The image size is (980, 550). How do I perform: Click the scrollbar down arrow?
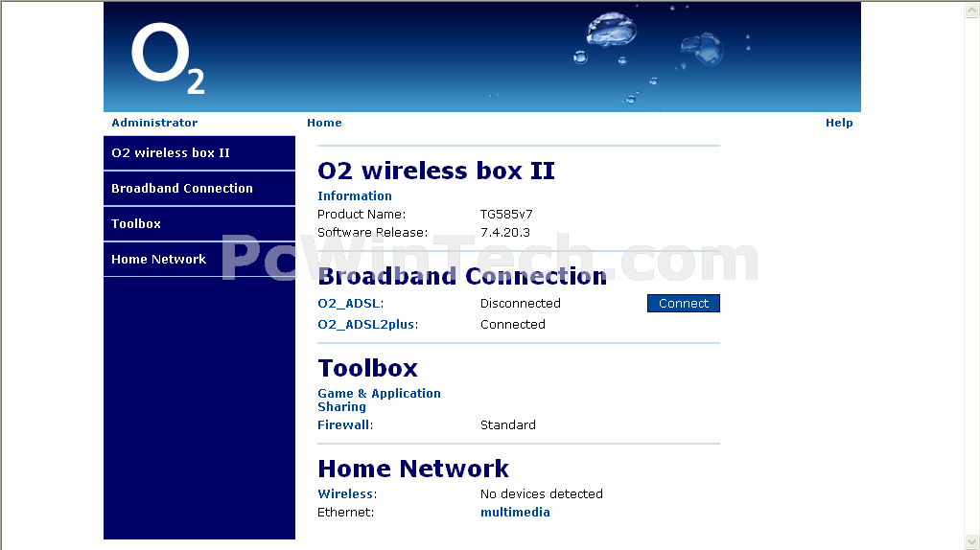coord(972,542)
